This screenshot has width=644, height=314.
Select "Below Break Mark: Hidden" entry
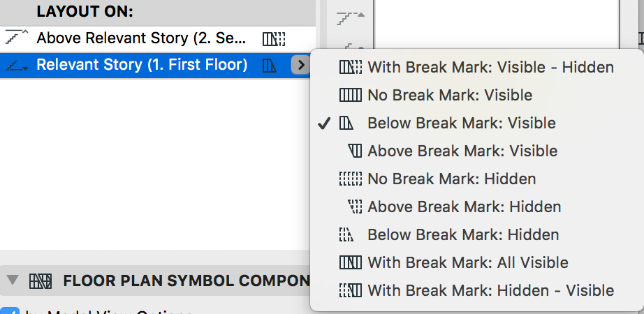tap(463, 235)
